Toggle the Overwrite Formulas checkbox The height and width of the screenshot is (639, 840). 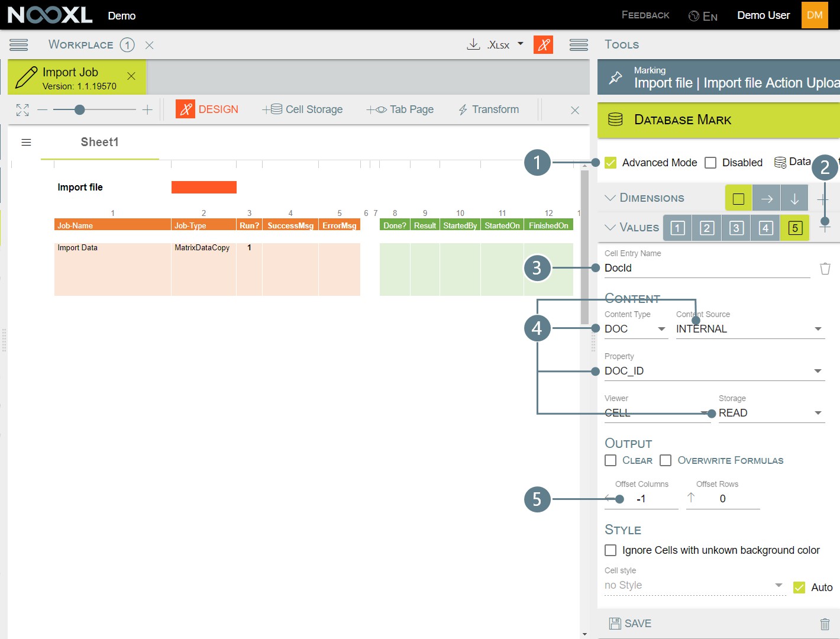[665, 460]
